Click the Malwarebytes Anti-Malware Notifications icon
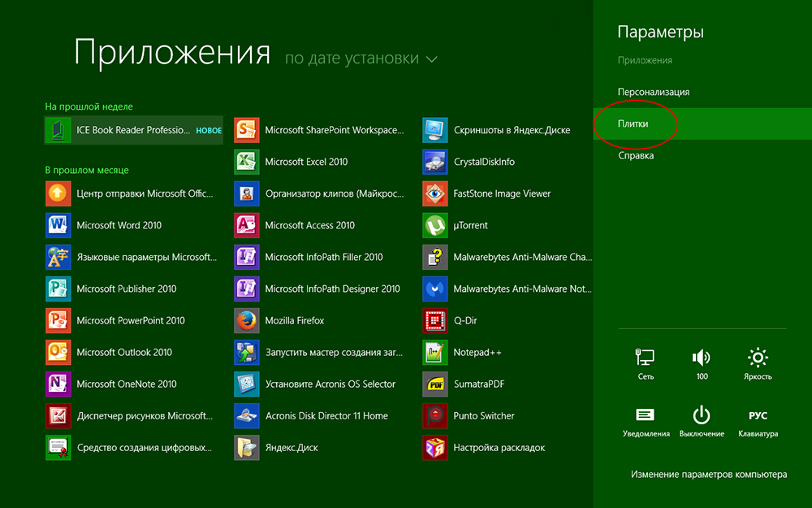812x508 pixels. click(x=435, y=289)
